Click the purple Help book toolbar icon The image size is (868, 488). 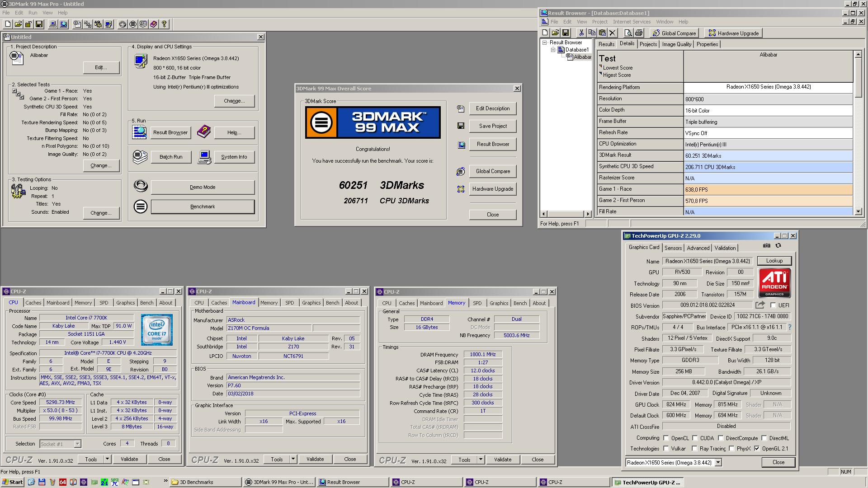coord(154,24)
